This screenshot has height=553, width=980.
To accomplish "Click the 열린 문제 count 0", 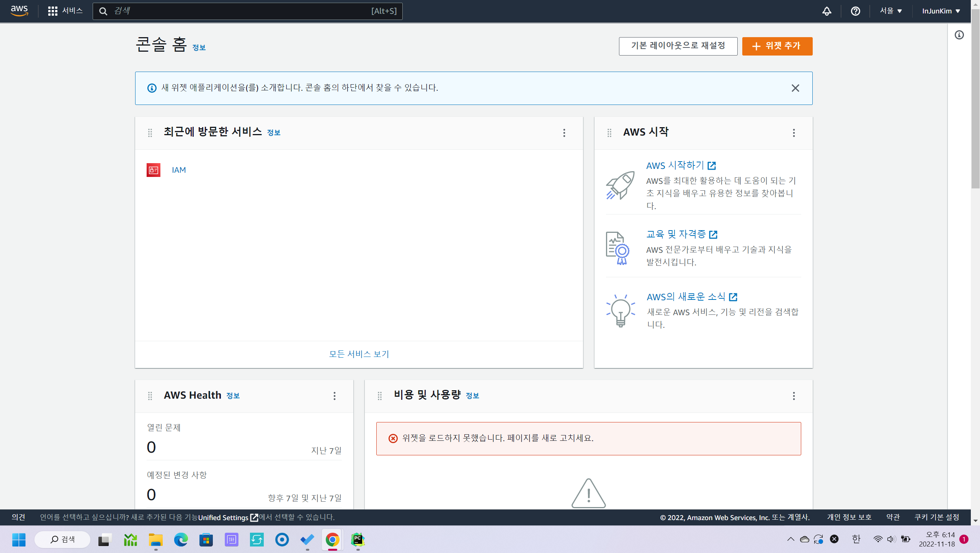I will point(151,447).
